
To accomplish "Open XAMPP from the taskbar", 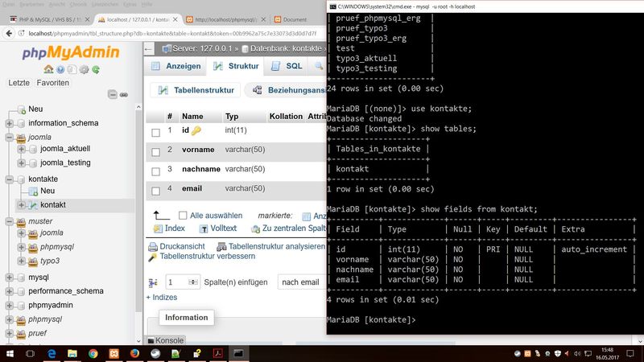I will pos(114,353).
